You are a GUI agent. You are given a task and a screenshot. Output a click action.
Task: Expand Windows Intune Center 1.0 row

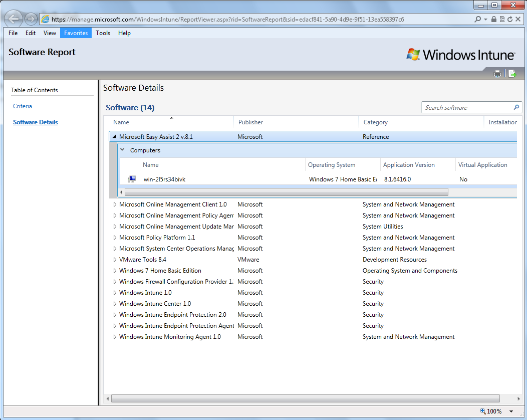point(115,304)
